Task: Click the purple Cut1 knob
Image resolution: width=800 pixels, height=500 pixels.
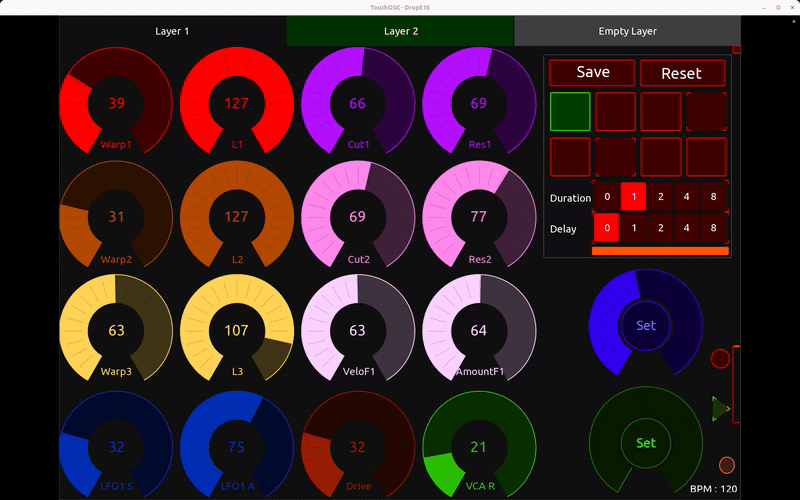Action: [x=358, y=101]
